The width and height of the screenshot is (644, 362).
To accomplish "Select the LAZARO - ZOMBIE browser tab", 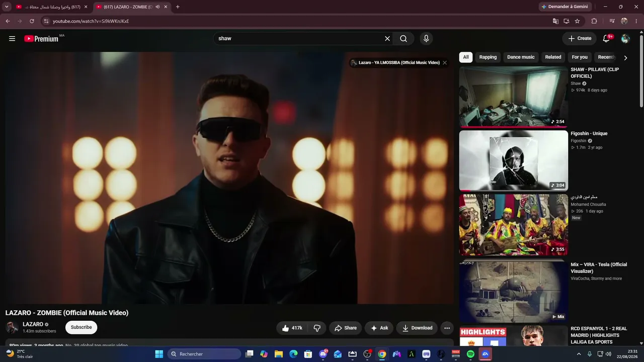I will (131, 7).
